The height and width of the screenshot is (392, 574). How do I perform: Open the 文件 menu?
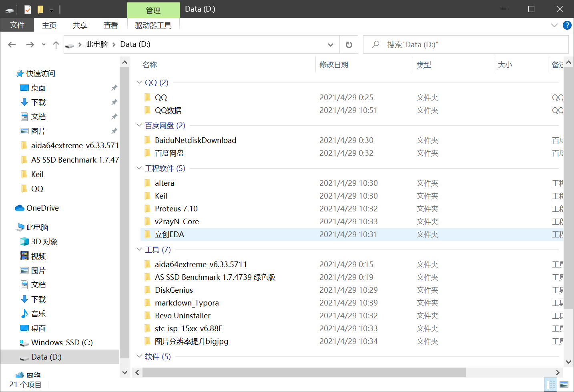tap(17, 25)
